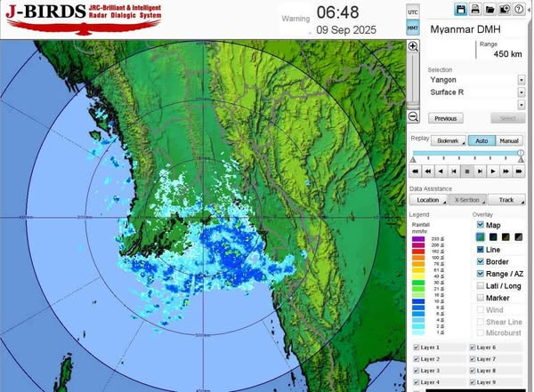This screenshot has width=534, height=392.
Task: Zoom in with magnifier plus icon
Action: pos(414,46)
